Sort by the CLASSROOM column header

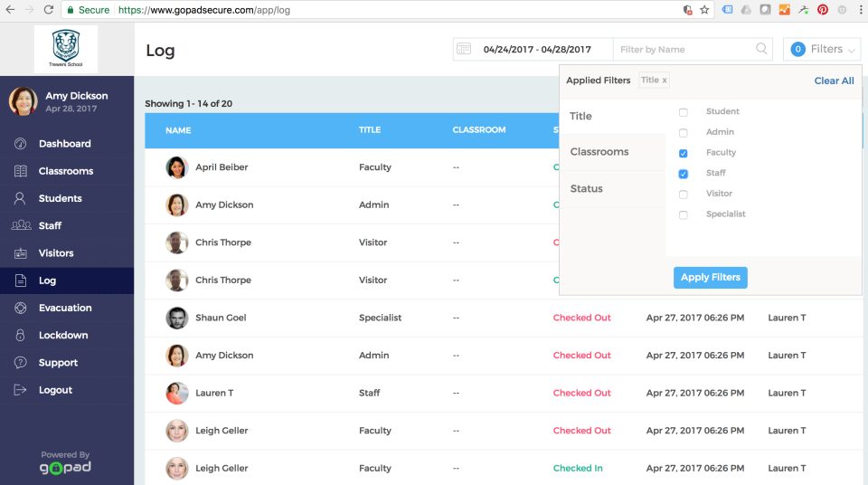click(x=479, y=129)
